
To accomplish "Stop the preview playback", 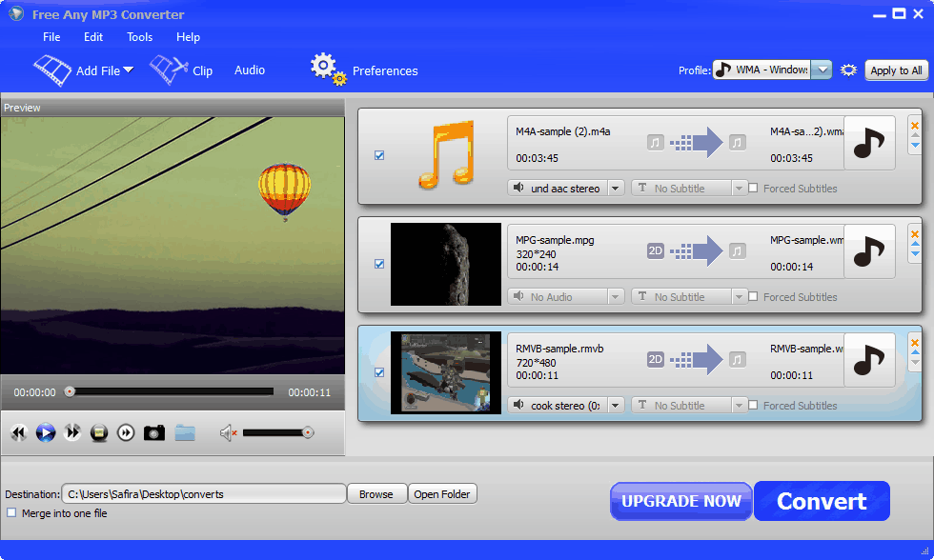I will pos(99,432).
